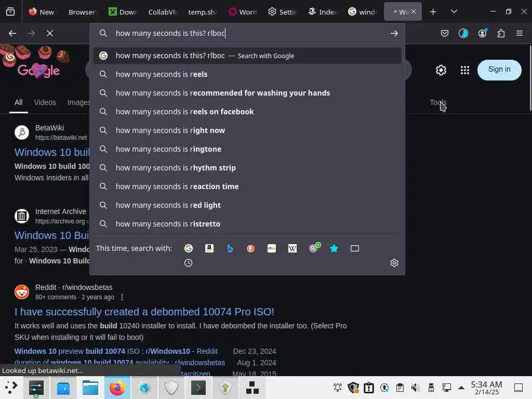Search this time with Wikipedia
Screen dimensions: 532x399
pos(292,248)
